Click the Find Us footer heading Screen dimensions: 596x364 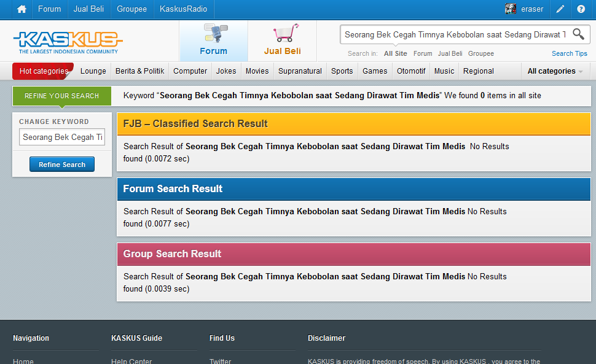tap(222, 338)
